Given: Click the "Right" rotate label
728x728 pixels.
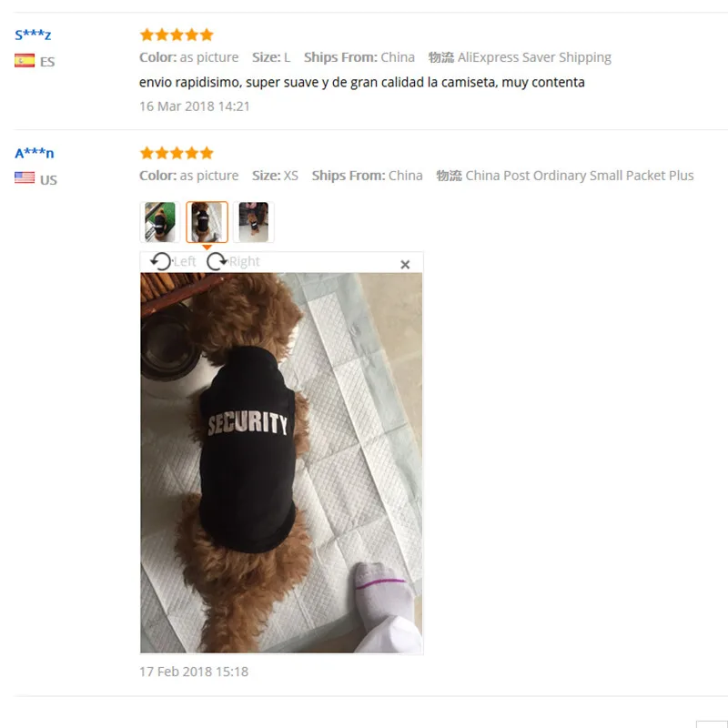Looking at the screenshot, I should 244,261.
